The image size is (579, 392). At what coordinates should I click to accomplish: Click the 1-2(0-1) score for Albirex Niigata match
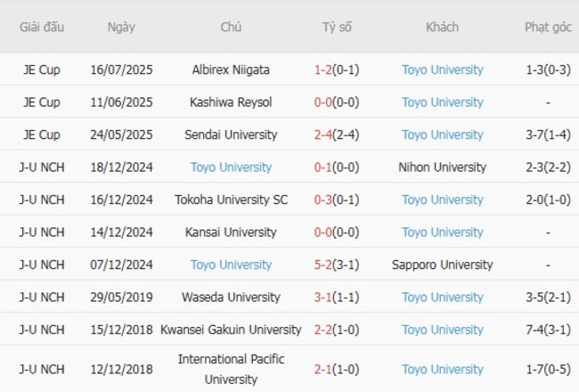[337, 69]
